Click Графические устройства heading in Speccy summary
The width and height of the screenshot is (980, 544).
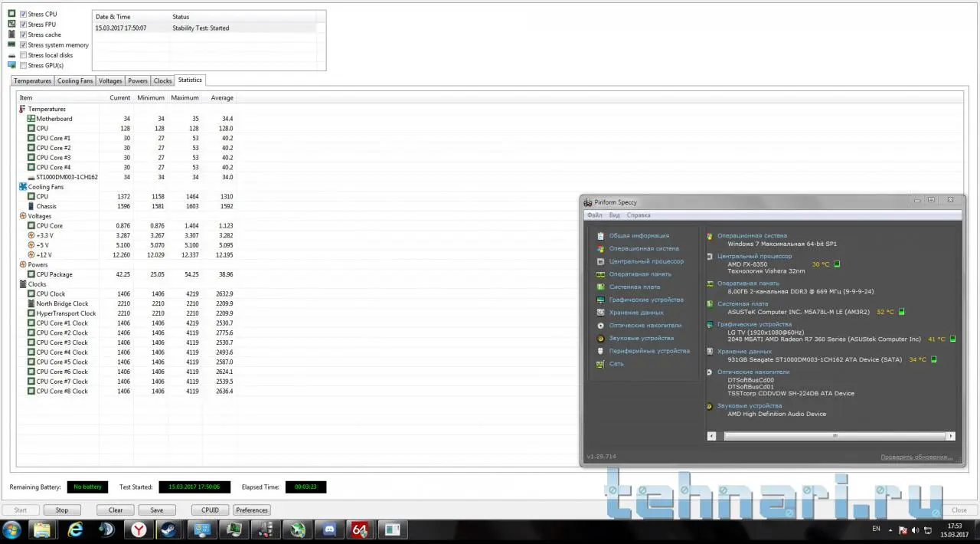pos(754,324)
